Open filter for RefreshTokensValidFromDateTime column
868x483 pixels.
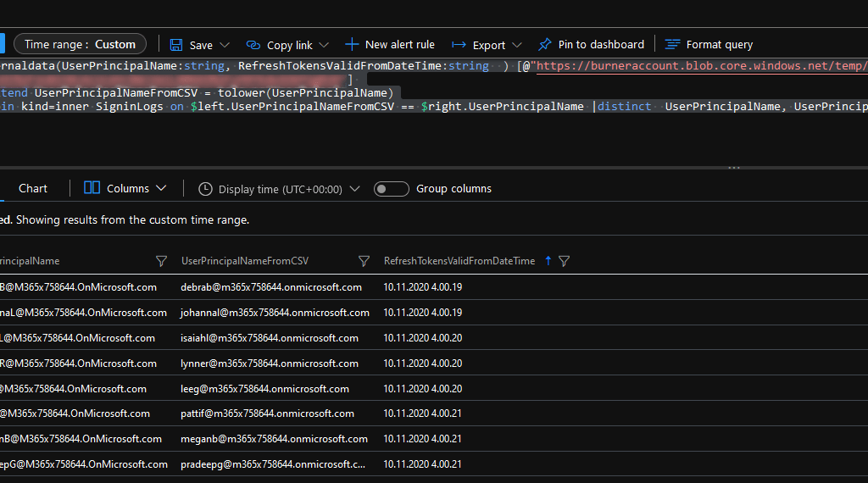point(565,261)
